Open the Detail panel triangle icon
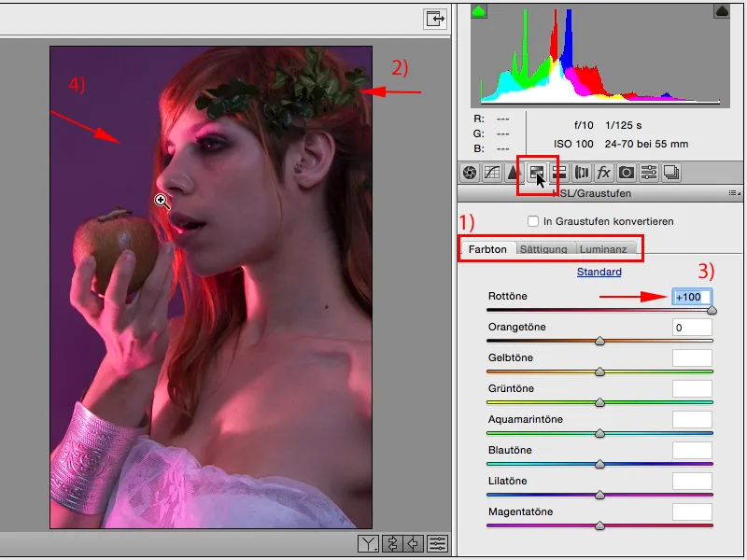The width and height of the screenshot is (747, 560). 513,173
